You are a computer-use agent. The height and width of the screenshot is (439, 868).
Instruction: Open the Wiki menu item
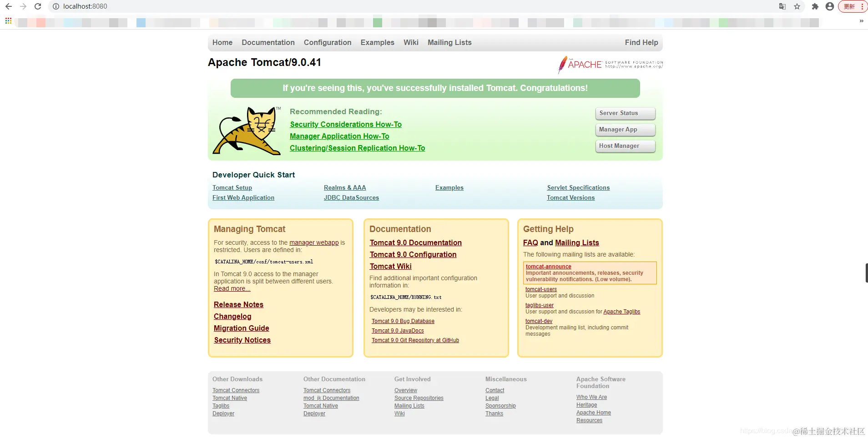click(x=411, y=42)
